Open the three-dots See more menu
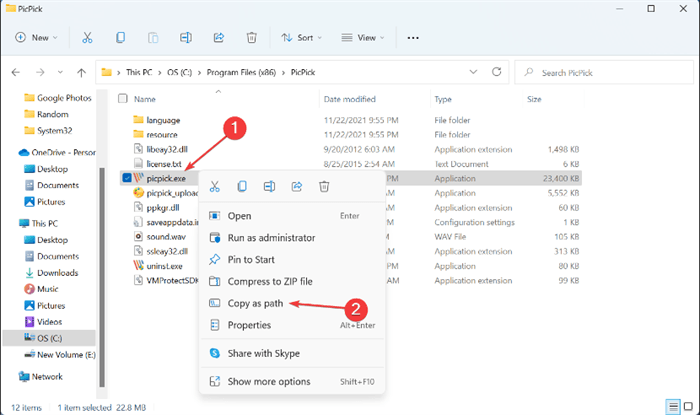This screenshot has width=700, height=415. (413, 38)
